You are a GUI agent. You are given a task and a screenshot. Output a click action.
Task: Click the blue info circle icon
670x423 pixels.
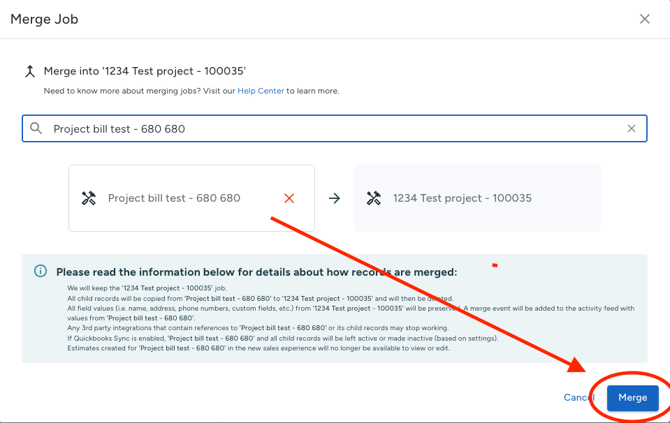coord(40,271)
